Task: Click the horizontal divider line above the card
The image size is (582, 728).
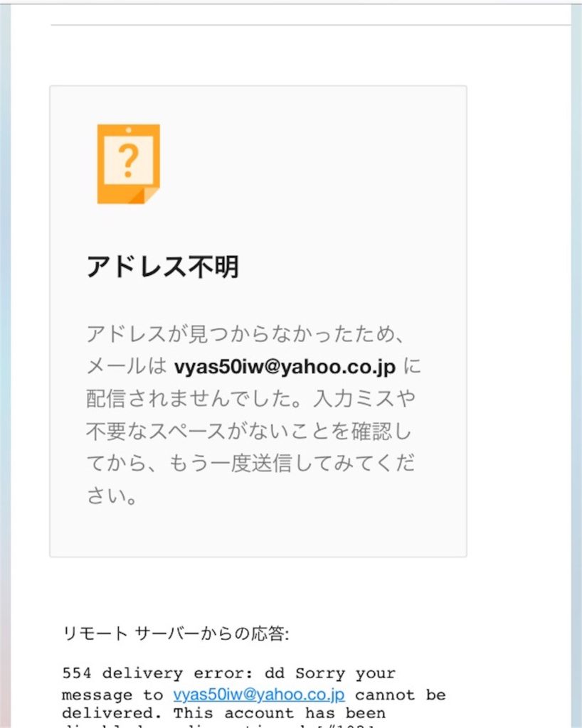Action: [x=310, y=25]
